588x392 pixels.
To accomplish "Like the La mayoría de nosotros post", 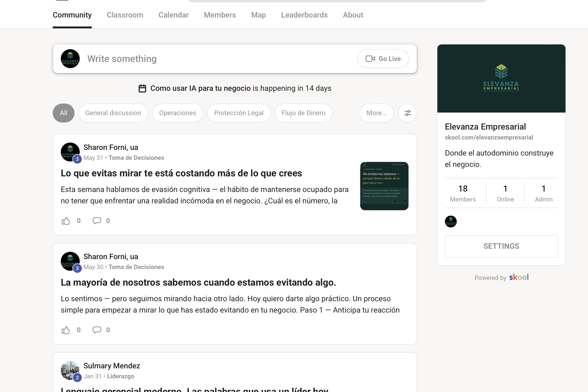I will point(66,330).
